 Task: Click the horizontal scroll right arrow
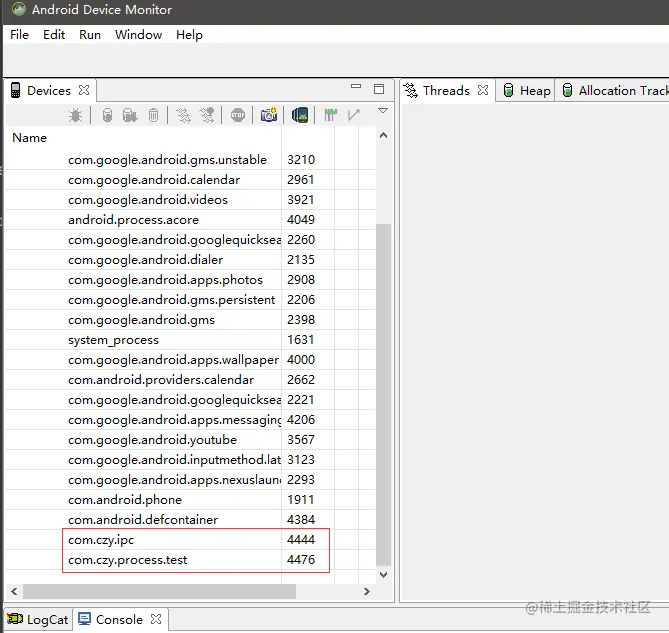coord(366,591)
